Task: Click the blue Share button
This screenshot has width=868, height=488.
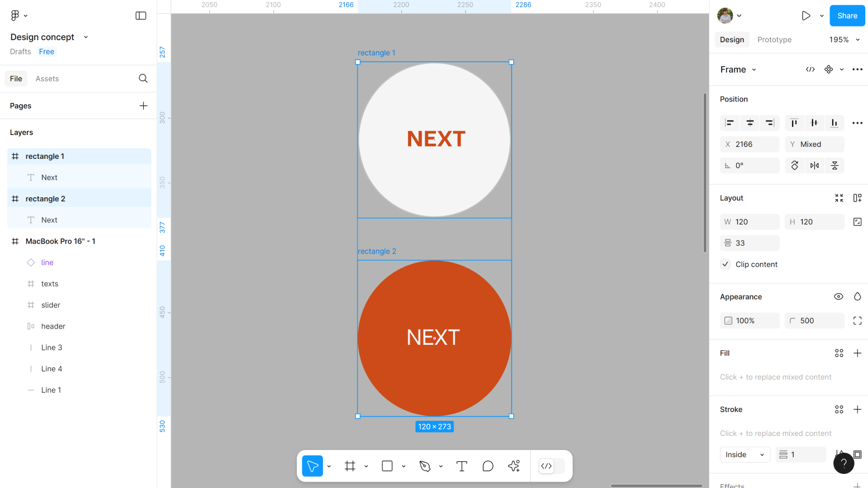Action: [847, 16]
